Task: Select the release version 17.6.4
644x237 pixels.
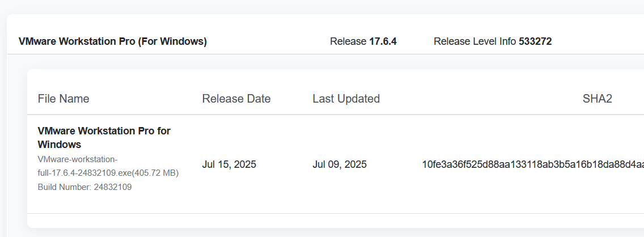Action: coord(383,41)
